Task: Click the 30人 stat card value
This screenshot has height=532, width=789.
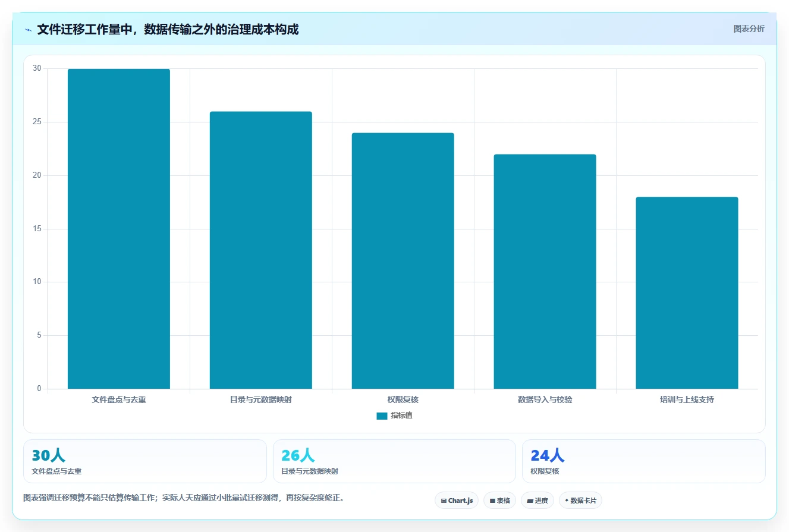Action: point(48,455)
